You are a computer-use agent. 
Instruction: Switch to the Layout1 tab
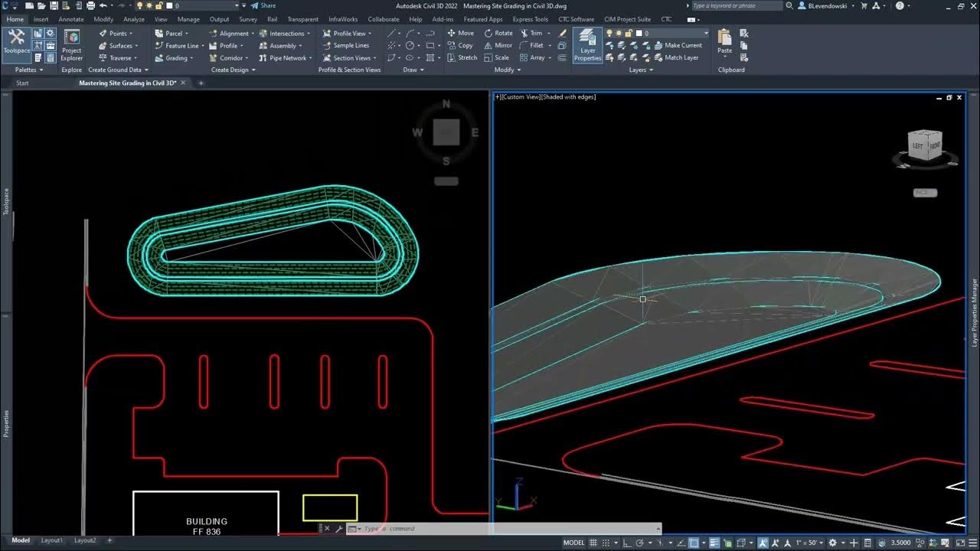[x=51, y=540]
